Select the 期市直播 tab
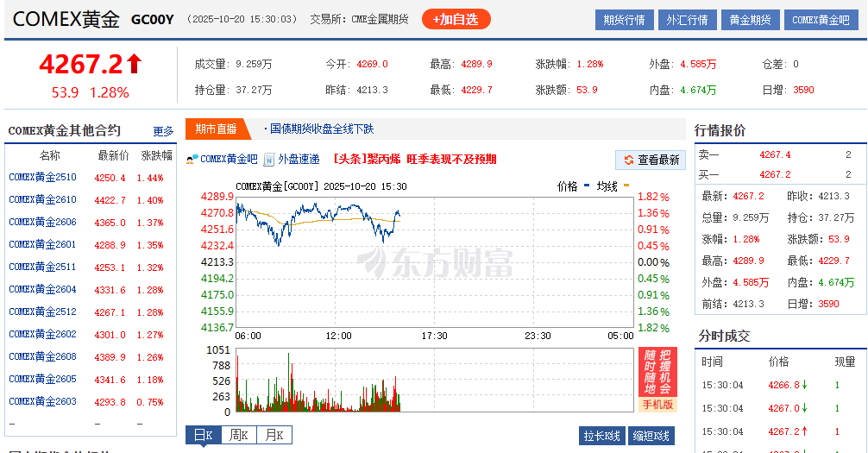 coord(216,129)
